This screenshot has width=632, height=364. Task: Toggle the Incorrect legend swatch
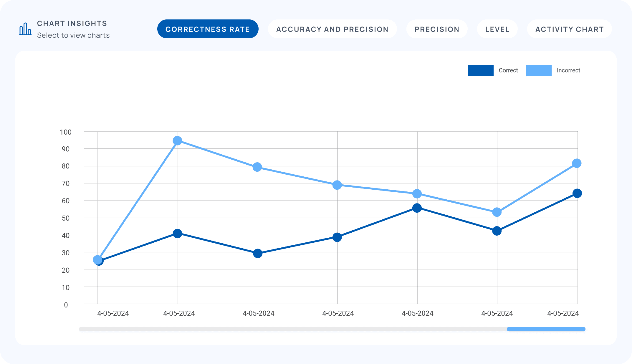coord(539,70)
